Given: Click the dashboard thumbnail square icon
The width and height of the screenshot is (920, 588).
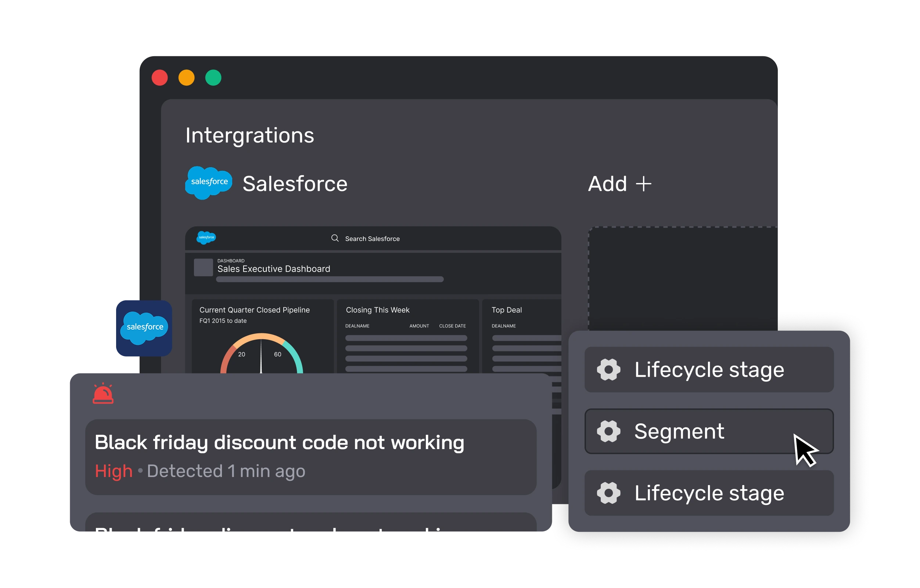Looking at the screenshot, I should (203, 268).
